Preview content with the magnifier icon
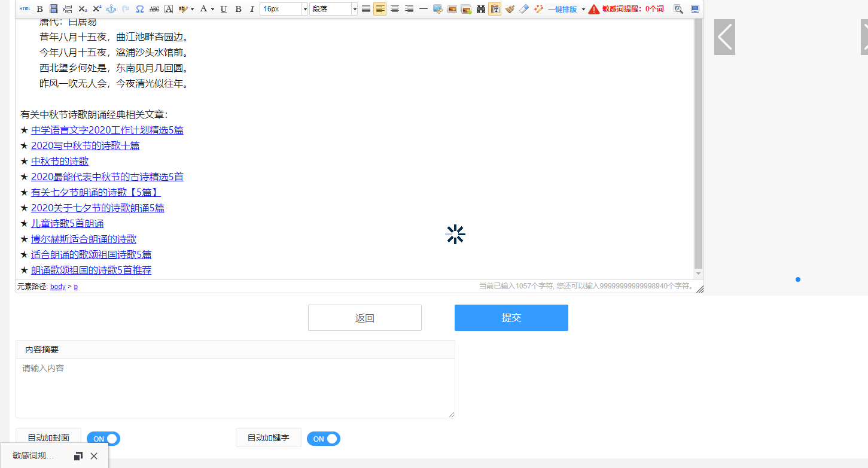Viewport: 868px width, 468px height. pos(678,9)
